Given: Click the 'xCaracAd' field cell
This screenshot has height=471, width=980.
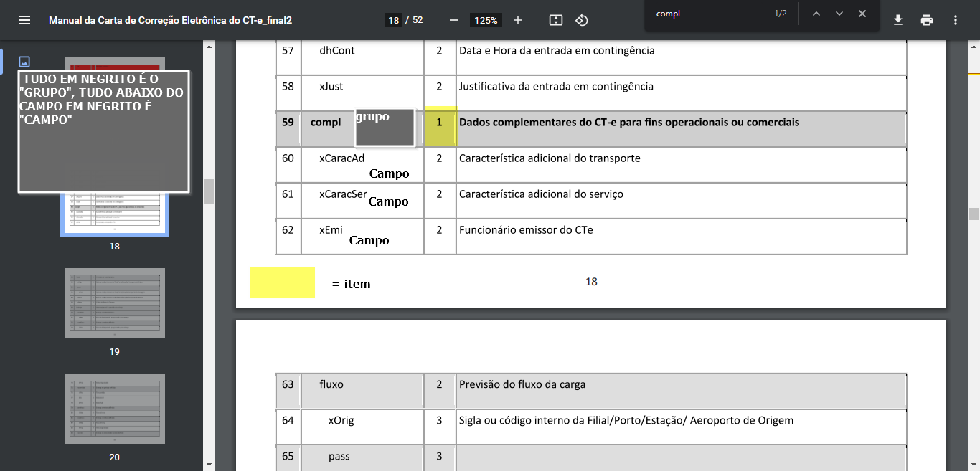Looking at the screenshot, I should click(x=362, y=165).
